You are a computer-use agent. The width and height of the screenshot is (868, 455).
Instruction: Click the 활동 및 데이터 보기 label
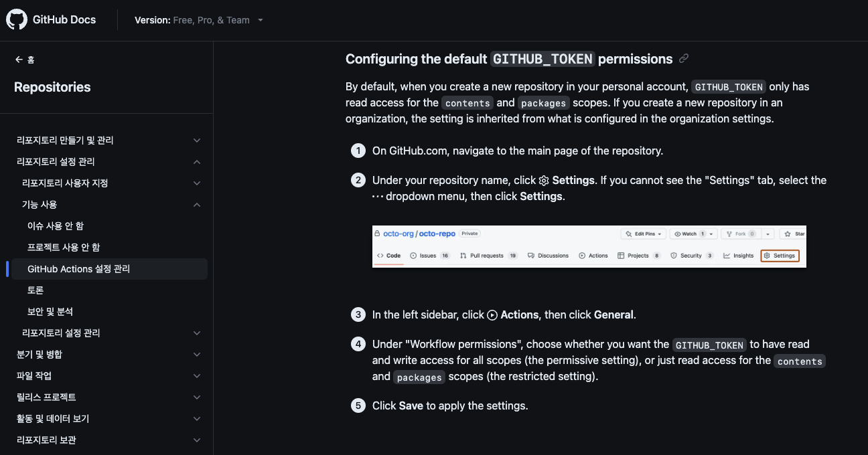53,419
